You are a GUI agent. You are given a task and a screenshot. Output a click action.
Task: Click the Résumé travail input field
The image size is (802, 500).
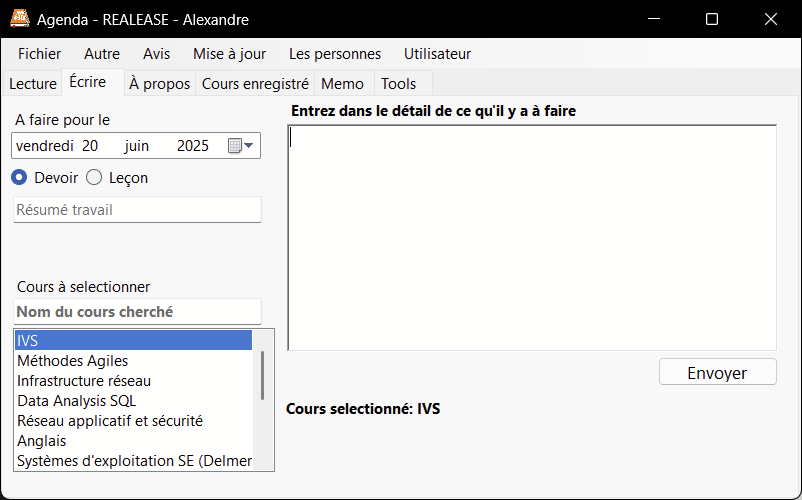(x=137, y=210)
